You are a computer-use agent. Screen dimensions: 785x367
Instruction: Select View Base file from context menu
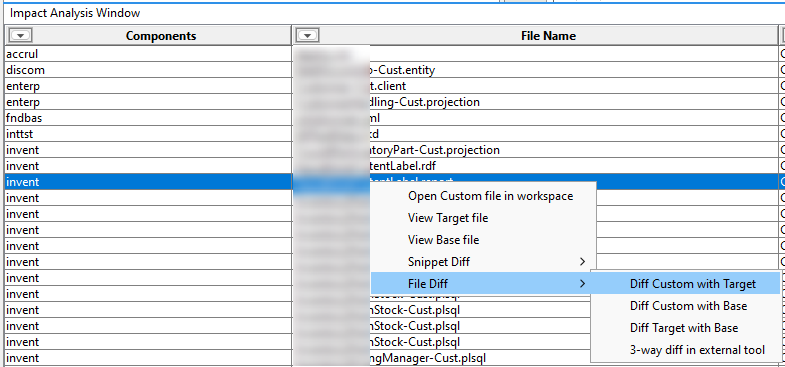tap(443, 240)
